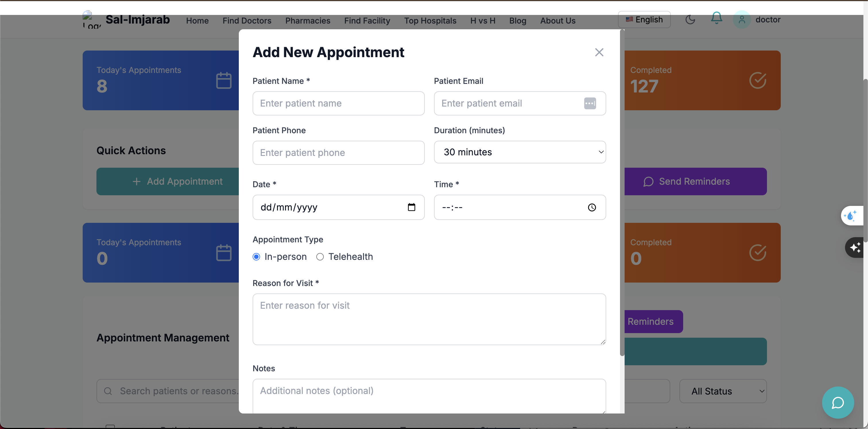
Task: Focus the Patient Name input field
Action: 338,103
